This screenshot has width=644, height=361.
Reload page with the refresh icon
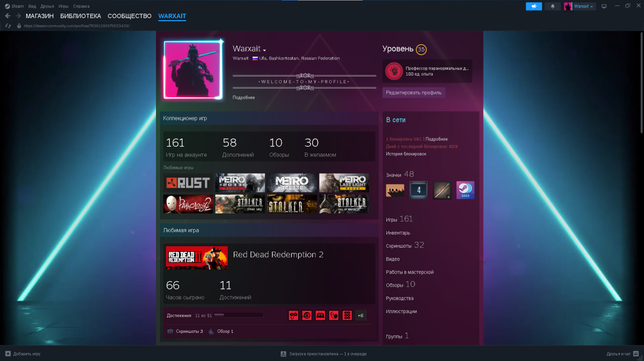(x=8, y=26)
